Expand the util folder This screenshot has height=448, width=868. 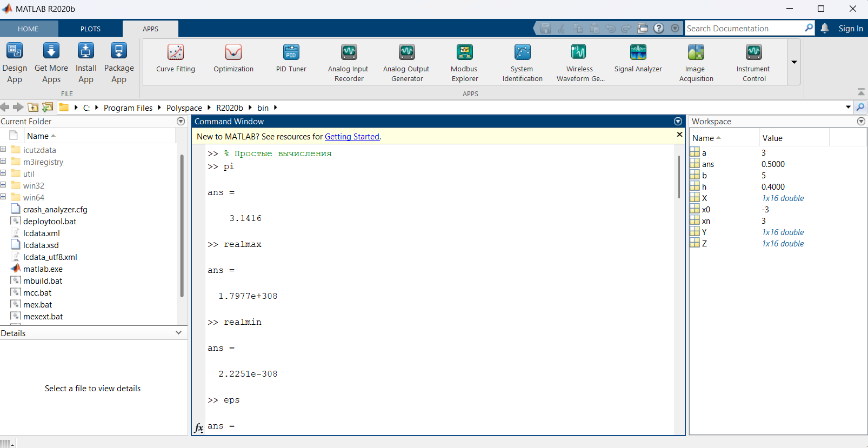3,173
